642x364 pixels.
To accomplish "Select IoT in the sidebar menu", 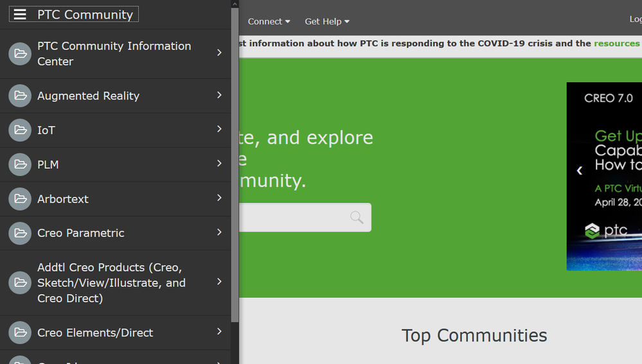I will coord(46,130).
